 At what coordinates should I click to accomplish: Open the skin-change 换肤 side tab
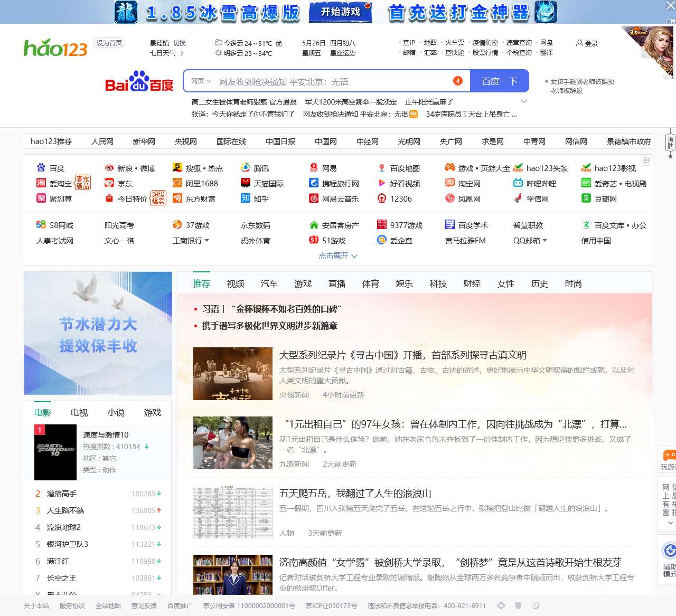coord(670,143)
